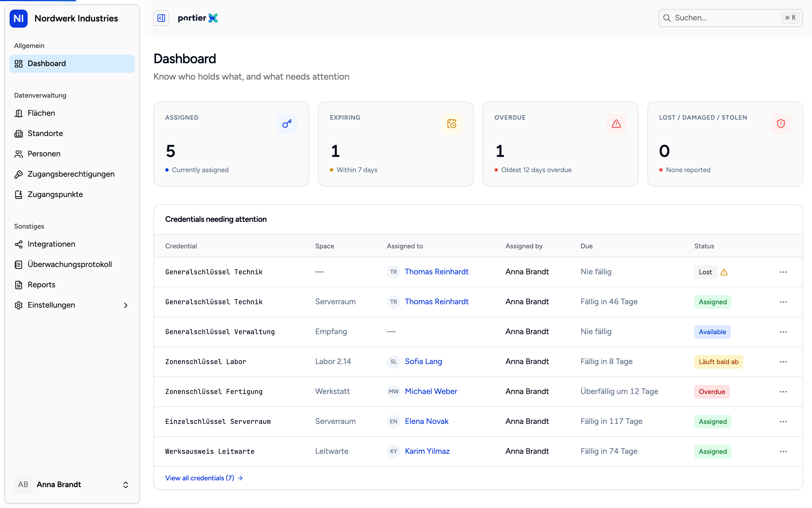The image size is (812, 508).
Task: Click the Assigned stat card
Action: (231, 144)
